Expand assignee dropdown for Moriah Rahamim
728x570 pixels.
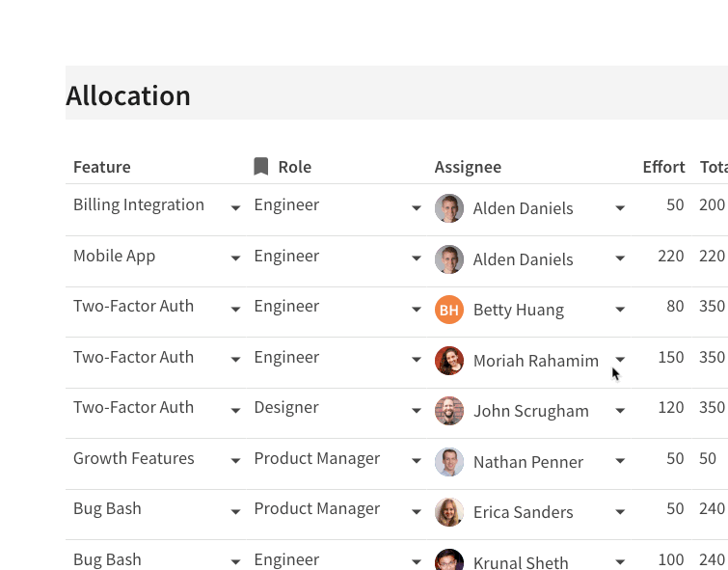pyautogui.click(x=620, y=359)
